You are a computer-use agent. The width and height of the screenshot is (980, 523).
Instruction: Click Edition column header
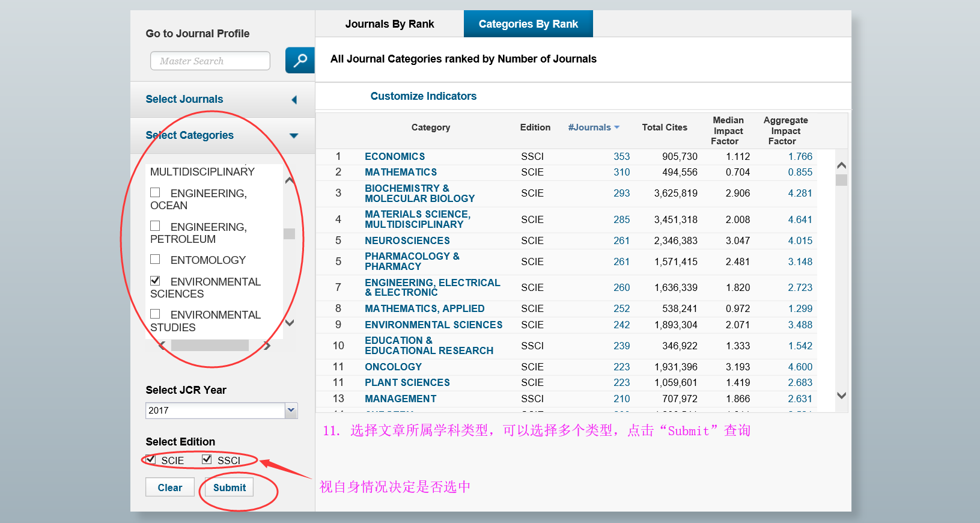point(535,127)
